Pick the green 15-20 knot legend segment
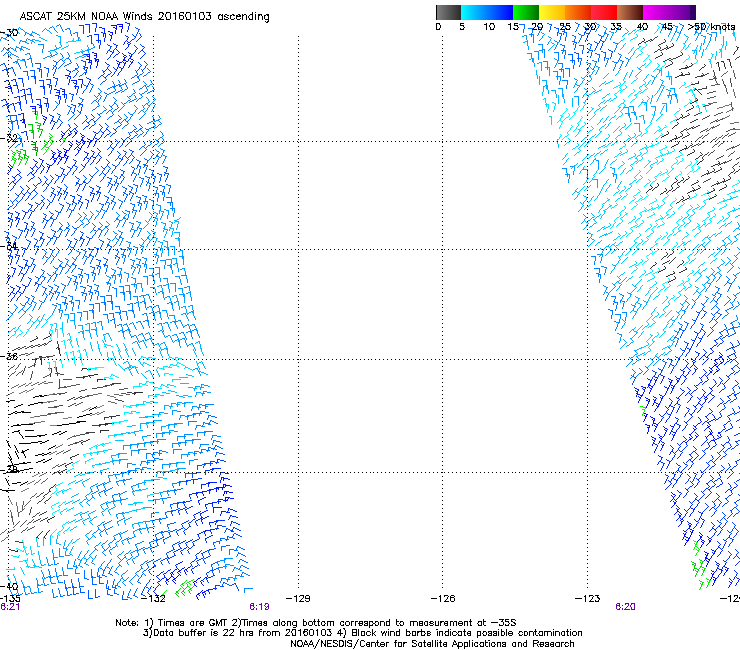The width and height of the screenshot is (740, 650). click(x=526, y=12)
